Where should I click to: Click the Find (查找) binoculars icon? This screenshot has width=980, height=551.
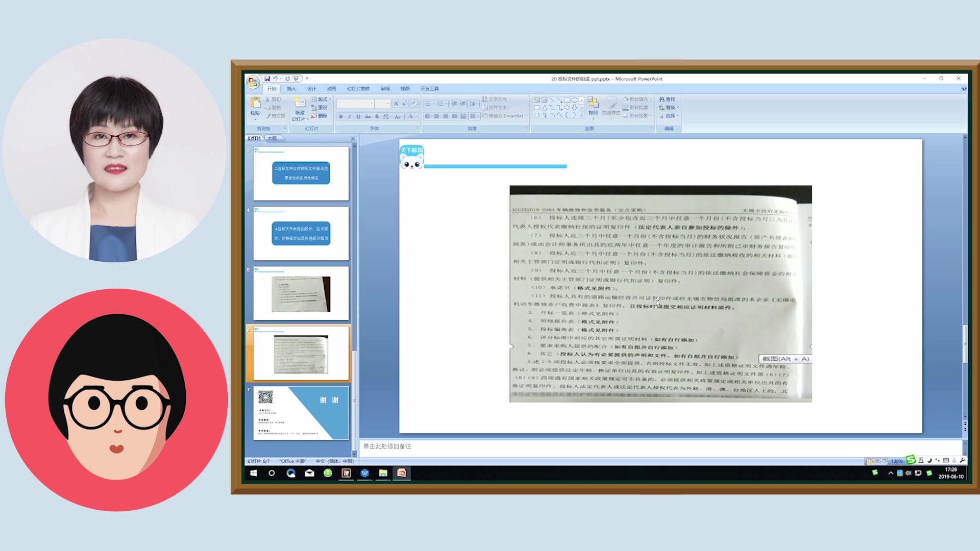(662, 99)
